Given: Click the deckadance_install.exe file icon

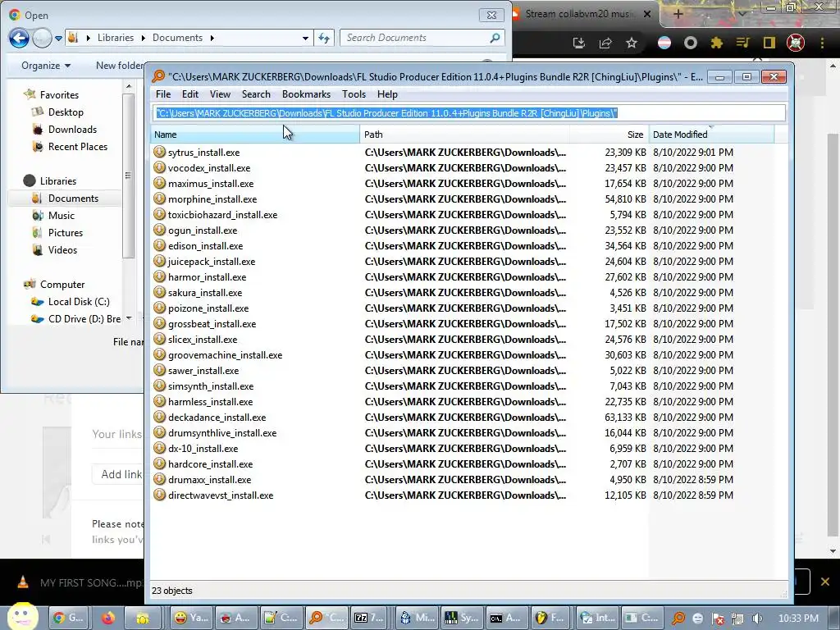Looking at the screenshot, I should pyautogui.click(x=159, y=417).
